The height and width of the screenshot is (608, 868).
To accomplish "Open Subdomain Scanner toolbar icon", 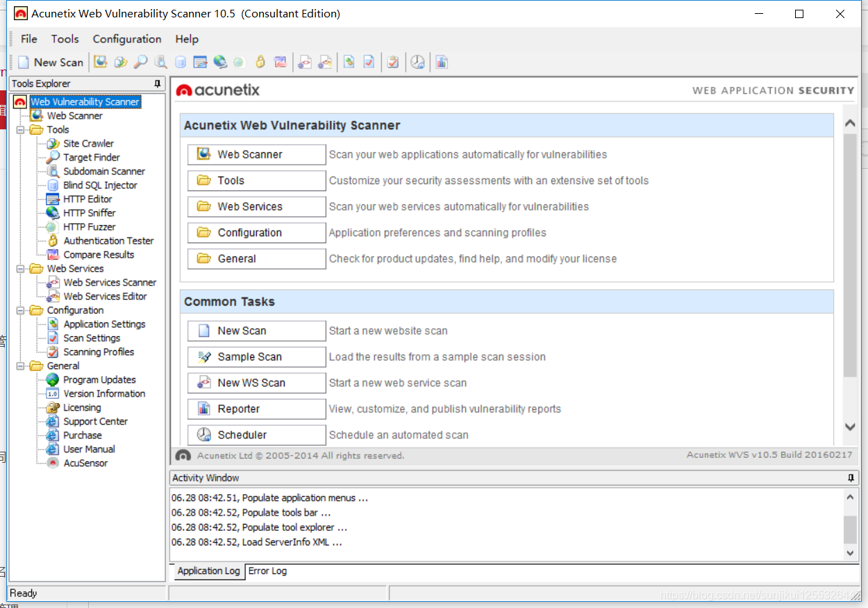I will pos(160,63).
